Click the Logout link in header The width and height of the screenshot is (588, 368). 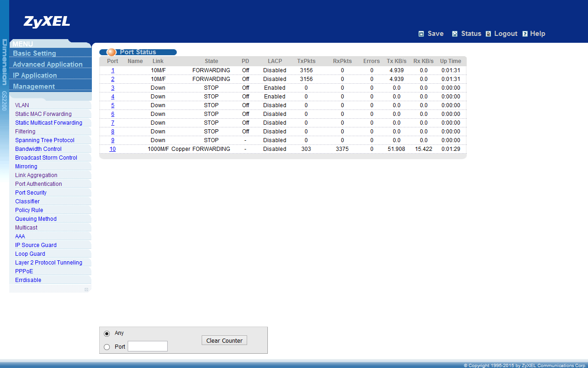point(506,34)
